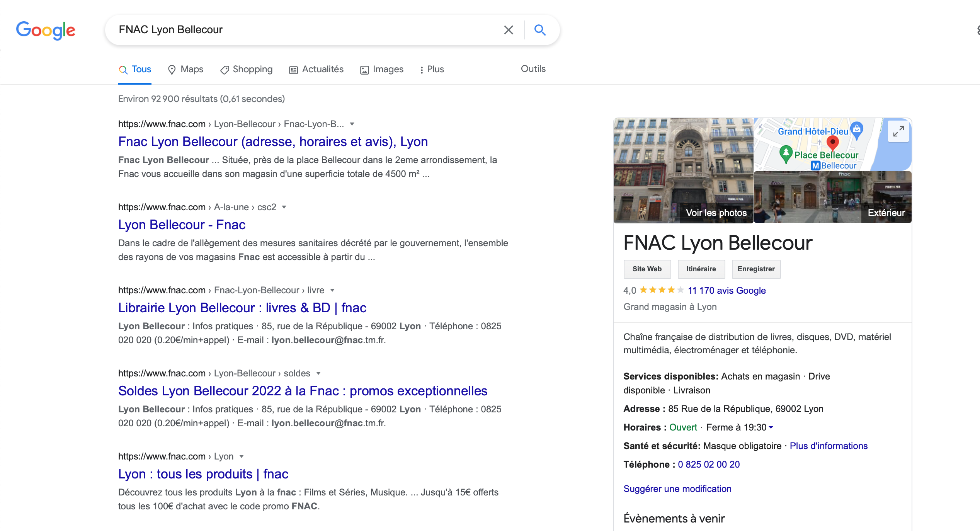The image size is (980, 531).
Task: Click the red location pin on the map
Action: point(832,143)
